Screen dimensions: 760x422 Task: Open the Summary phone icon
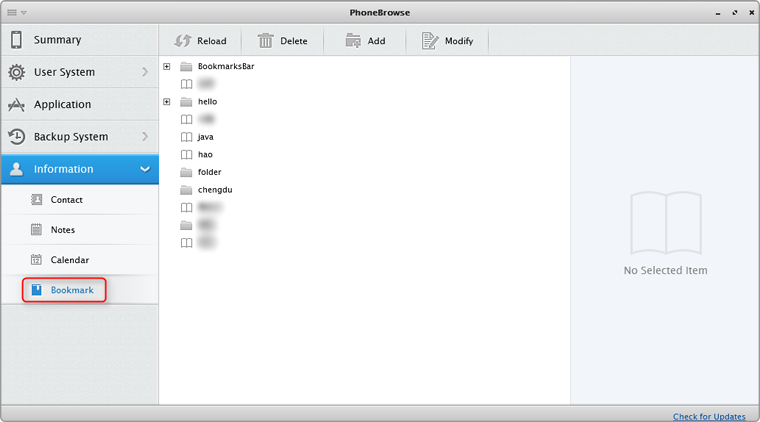pyautogui.click(x=17, y=40)
